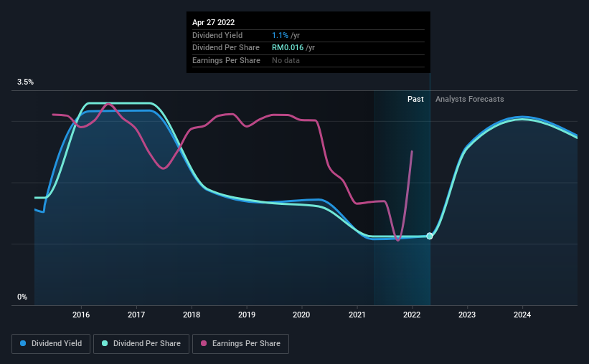
Task: Click the 2022 x-axis label
Action: pos(412,315)
